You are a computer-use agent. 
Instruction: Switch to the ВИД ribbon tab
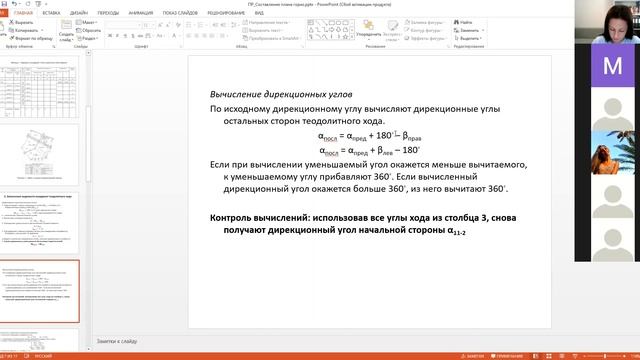tap(259, 13)
